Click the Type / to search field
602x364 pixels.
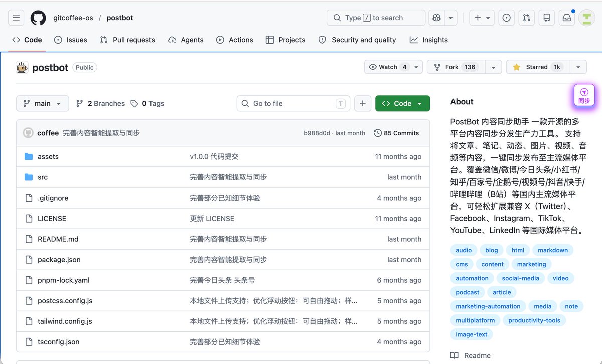376,18
